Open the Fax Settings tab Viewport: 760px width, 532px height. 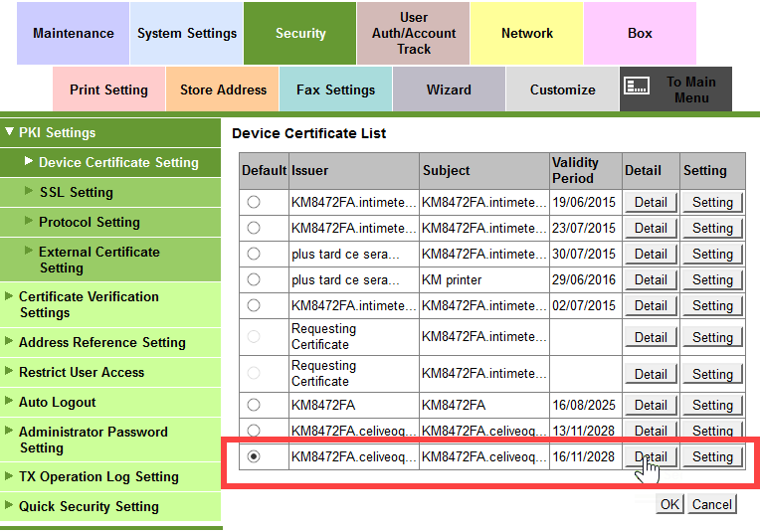coord(336,89)
